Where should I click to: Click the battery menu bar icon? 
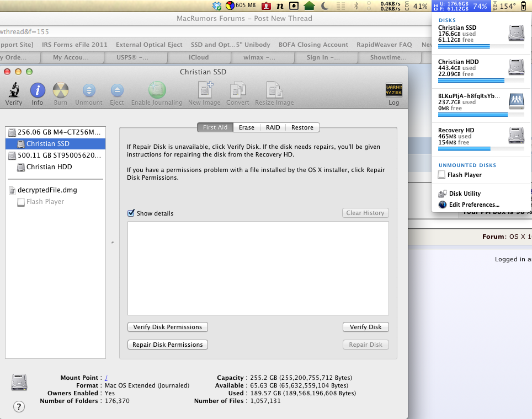524,6
